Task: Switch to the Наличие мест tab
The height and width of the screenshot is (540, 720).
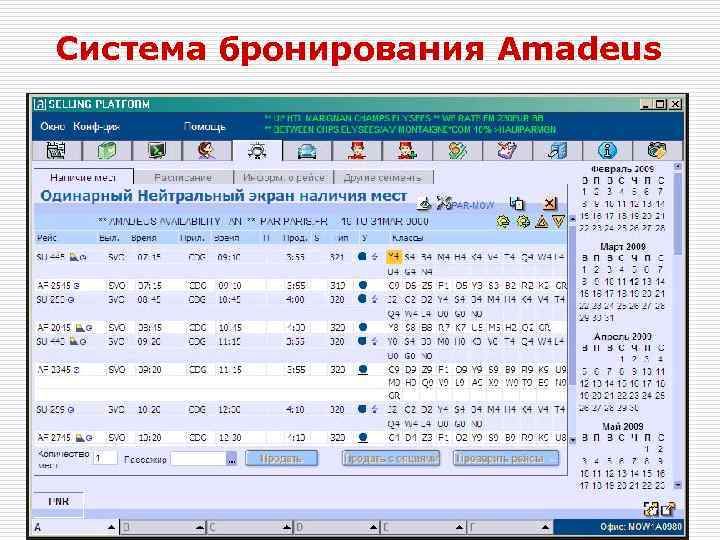Action: pos(83,177)
